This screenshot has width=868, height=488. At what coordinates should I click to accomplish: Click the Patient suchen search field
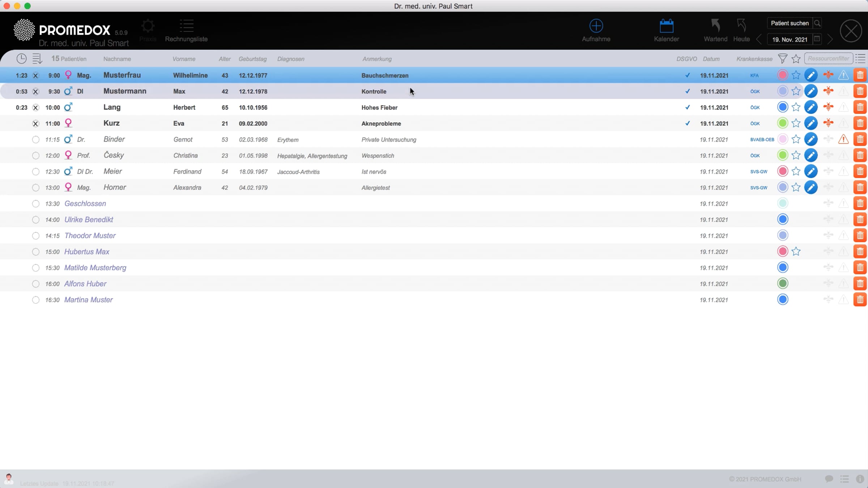pyautogui.click(x=790, y=23)
